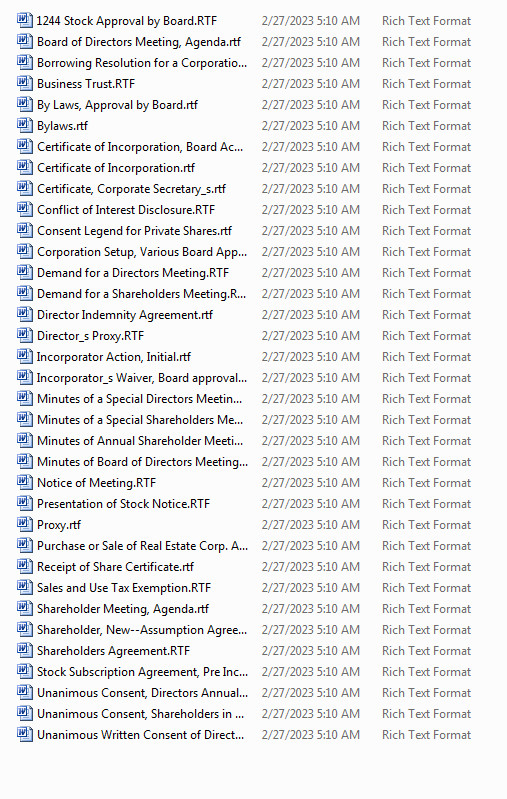507x799 pixels.
Task: Click the date of Unanimous Written Consent file
Action: coord(310,735)
